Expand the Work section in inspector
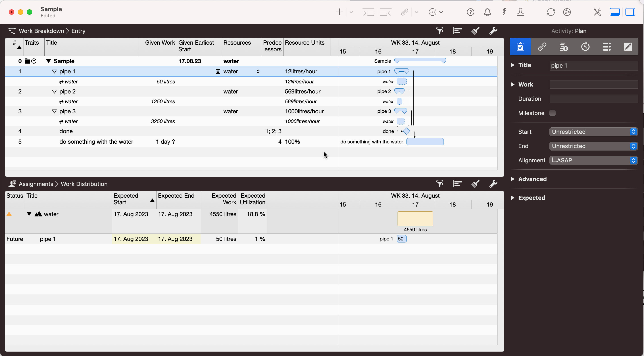 click(x=512, y=85)
